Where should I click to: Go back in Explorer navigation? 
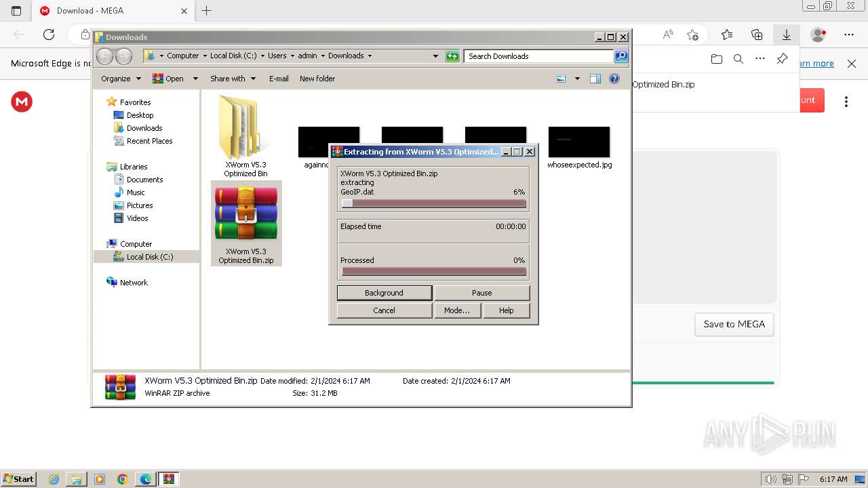click(x=104, y=56)
